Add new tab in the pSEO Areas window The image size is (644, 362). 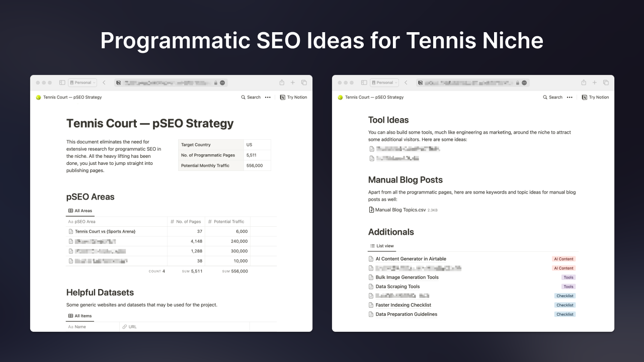(x=293, y=82)
